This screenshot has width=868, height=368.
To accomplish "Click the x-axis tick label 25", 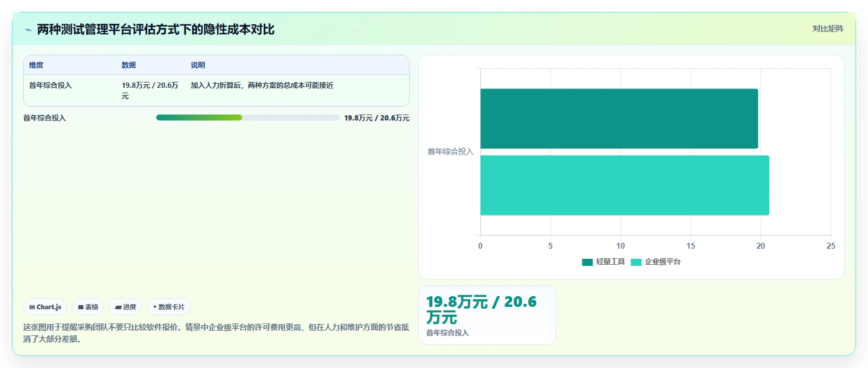I will 831,246.
